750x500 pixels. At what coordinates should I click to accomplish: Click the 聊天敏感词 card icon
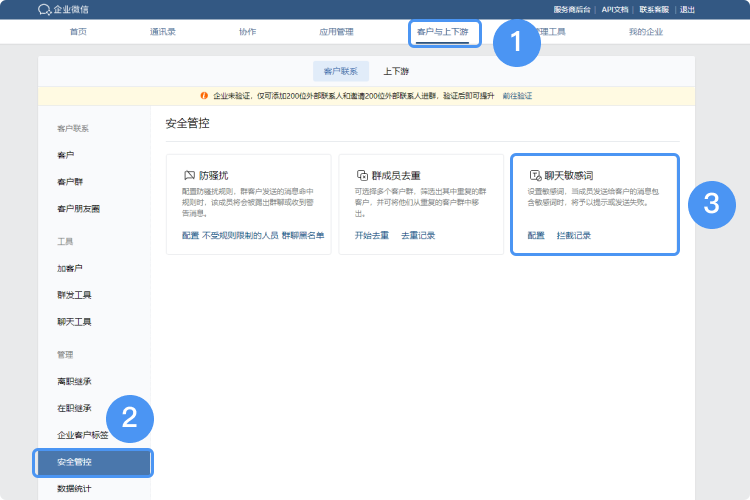click(534, 174)
